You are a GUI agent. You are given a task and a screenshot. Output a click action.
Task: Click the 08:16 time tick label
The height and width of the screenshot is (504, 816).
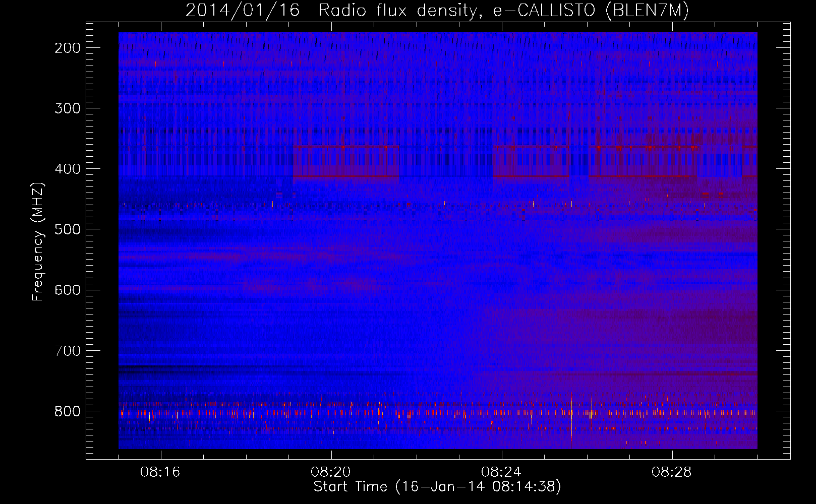click(x=160, y=472)
